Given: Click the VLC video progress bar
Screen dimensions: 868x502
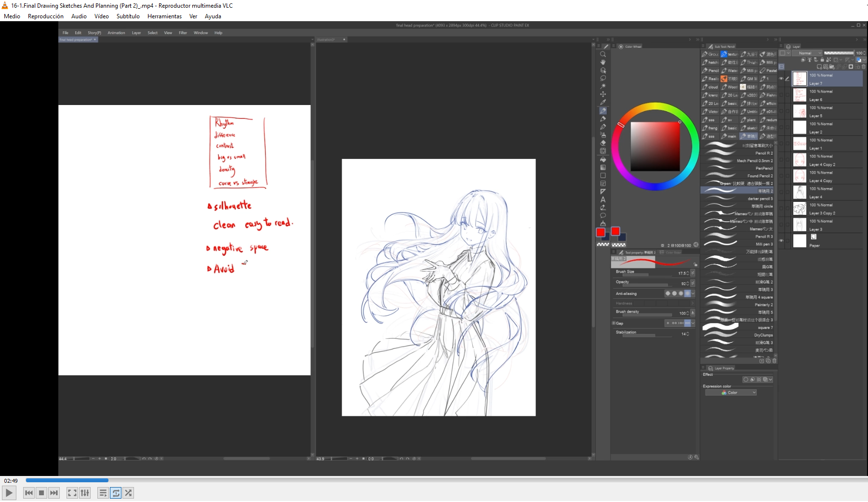Looking at the screenshot, I should 446,480.
